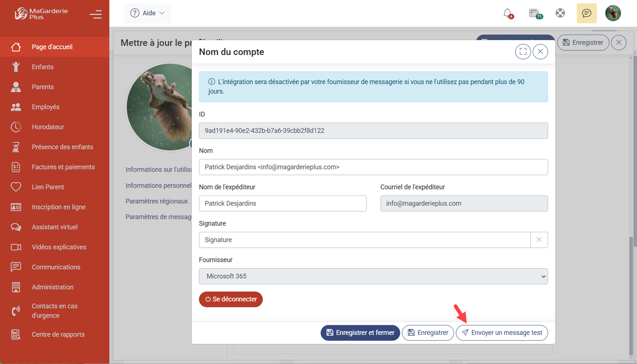Image resolution: width=637 pixels, height=364 pixels.
Task: Edit the Nom de l'expéditeur field
Action: click(283, 203)
